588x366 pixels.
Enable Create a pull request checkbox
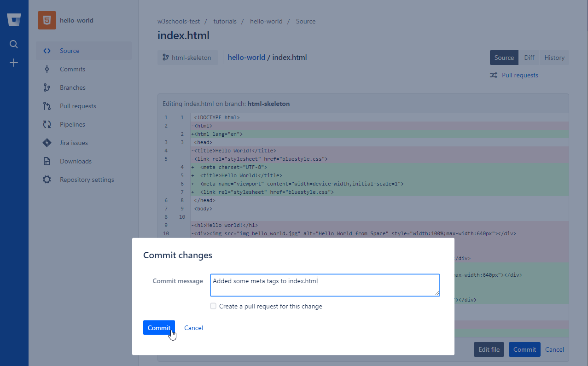click(213, 306)
